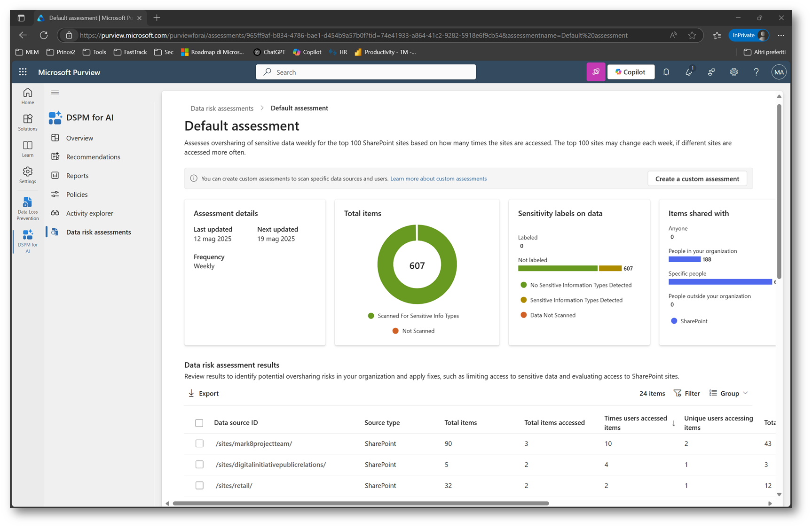812x528 pixels.
Task: Refresh the browser page
Action: 44,35
